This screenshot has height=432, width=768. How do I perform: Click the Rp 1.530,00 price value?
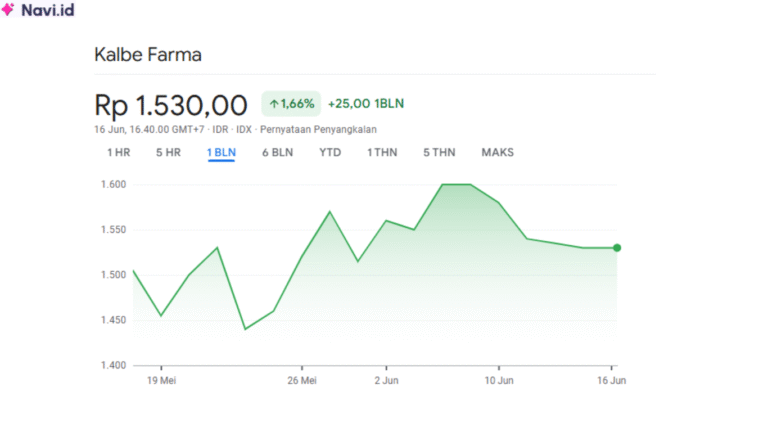[x=170, y=105]
